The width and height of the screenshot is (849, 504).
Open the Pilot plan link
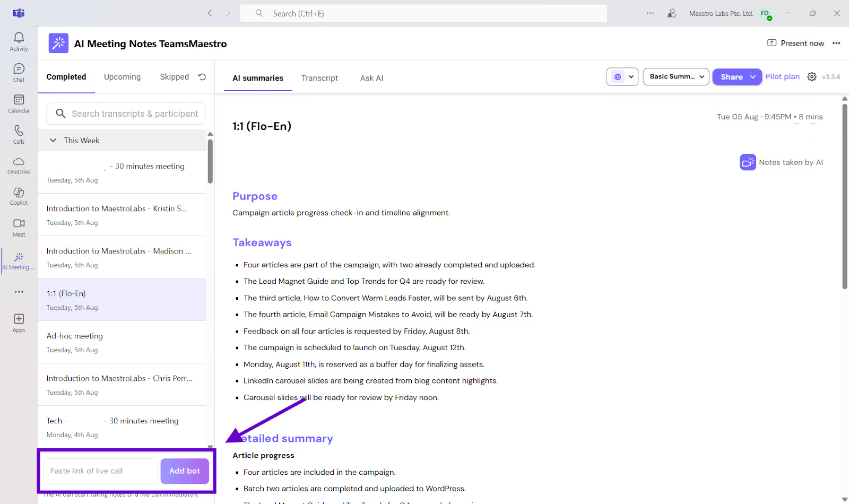(782, 77)
